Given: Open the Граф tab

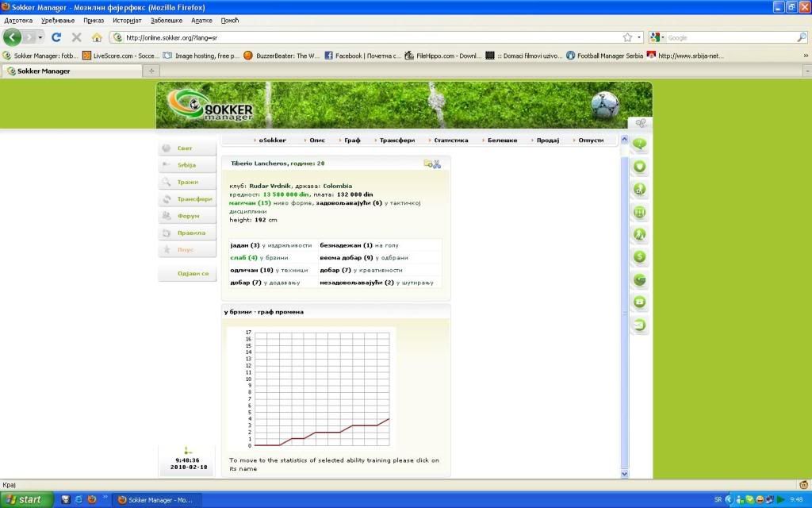Looking at the screenshot, I should tap(352, 140).
